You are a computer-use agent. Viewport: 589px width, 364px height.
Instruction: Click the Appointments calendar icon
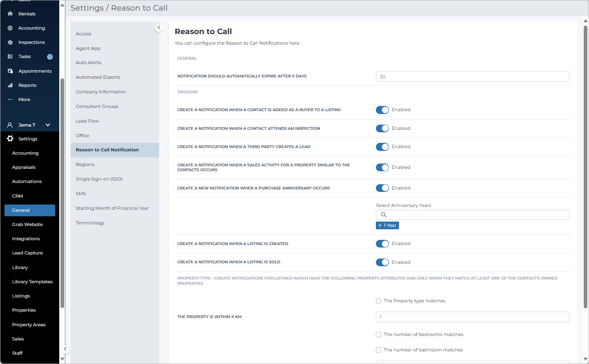[10, 71]
